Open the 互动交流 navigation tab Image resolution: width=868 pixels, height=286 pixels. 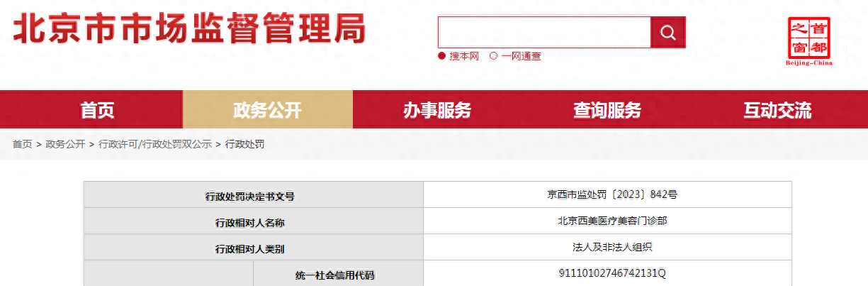tap(777, 110)
